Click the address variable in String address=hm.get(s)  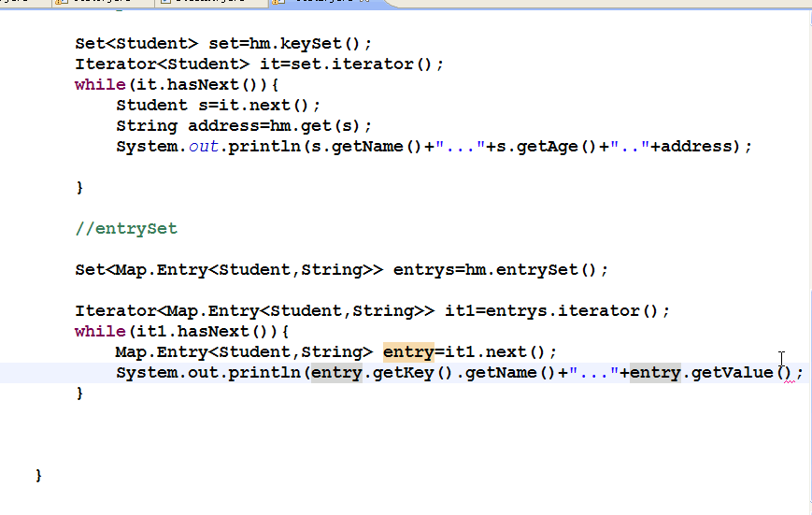(223, 126)
